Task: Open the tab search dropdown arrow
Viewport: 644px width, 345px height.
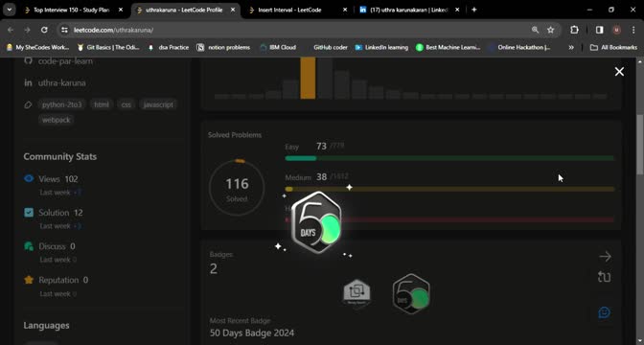Action: (x=9, y=10)
